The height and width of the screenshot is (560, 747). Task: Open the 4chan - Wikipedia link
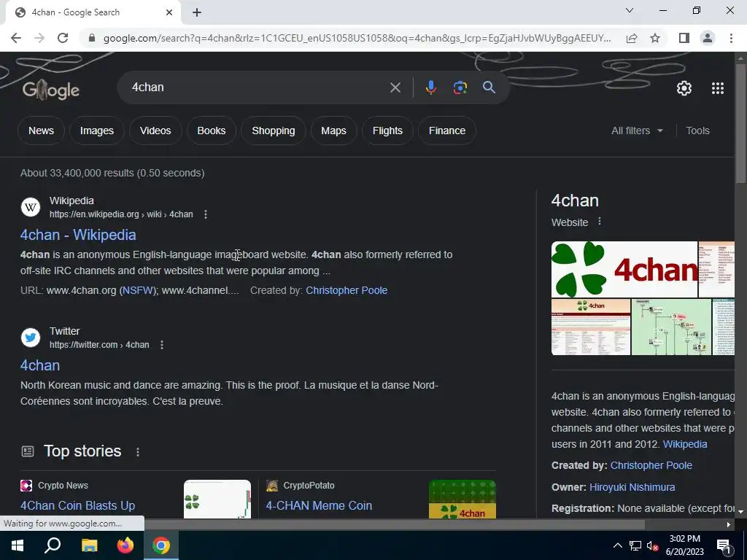pos(78,235)
